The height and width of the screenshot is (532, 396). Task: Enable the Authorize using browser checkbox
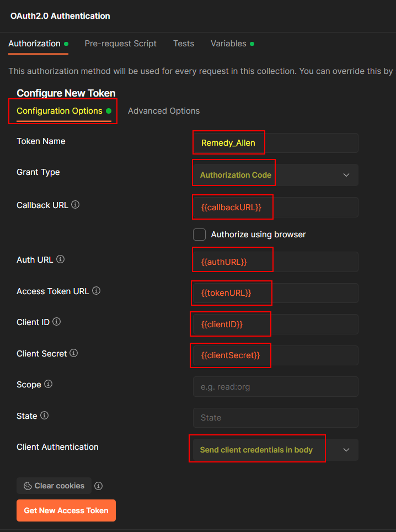click(x=199, y=235)
